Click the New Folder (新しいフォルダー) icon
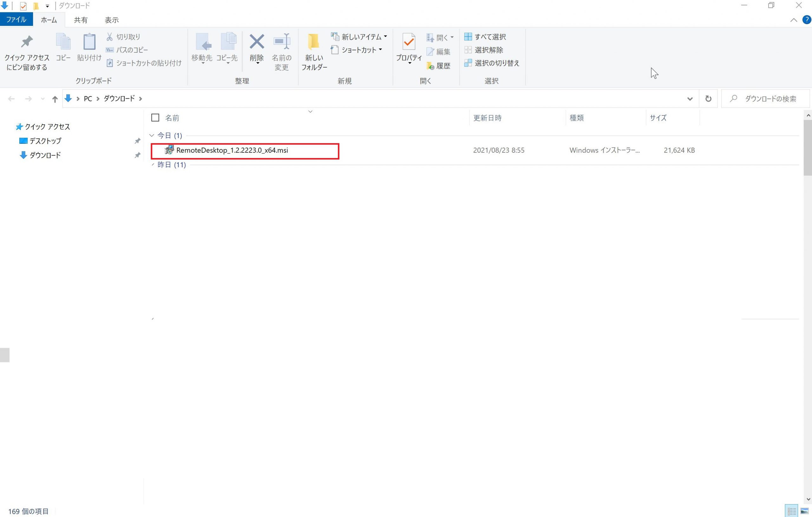This screenshot has height=517, width=812. click(x=313, y=42)
